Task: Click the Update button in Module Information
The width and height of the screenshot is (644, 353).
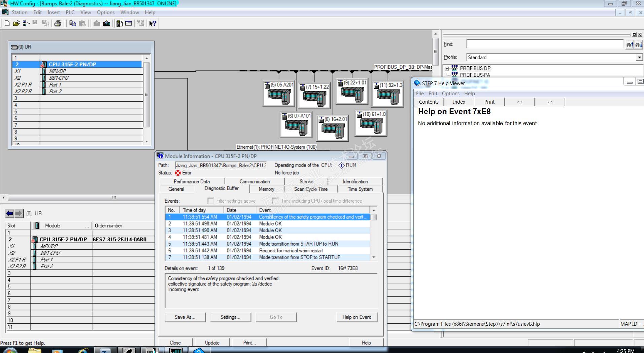Action: 212,343
